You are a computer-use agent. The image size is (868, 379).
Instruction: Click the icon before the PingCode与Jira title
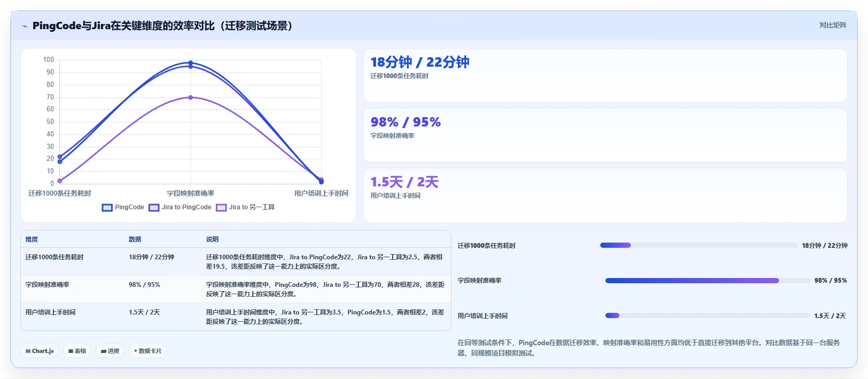(24, 26)
